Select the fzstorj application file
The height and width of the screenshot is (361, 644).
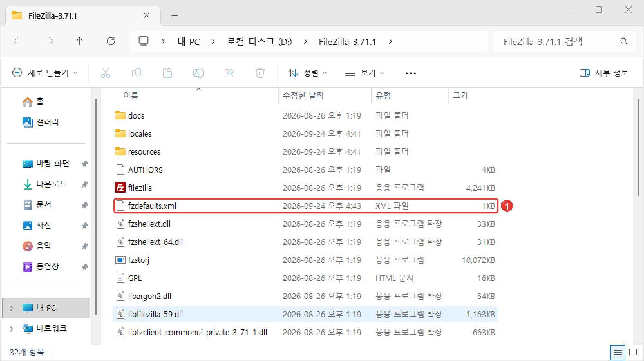[x=305, y=260]
